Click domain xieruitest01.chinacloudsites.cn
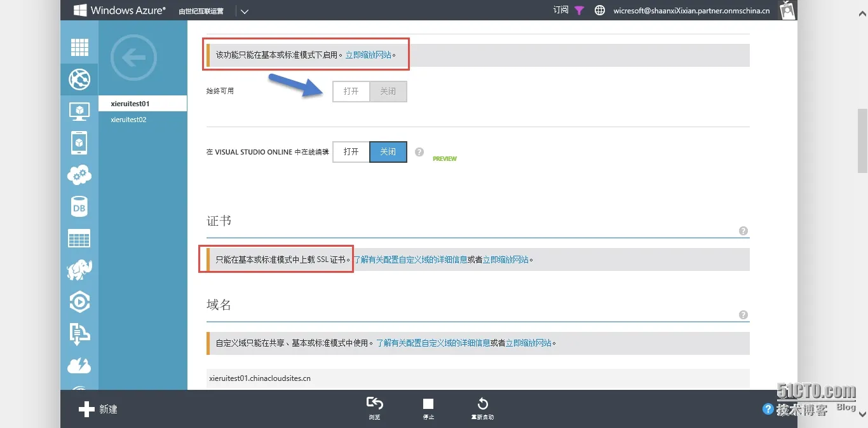 (260, 378)
